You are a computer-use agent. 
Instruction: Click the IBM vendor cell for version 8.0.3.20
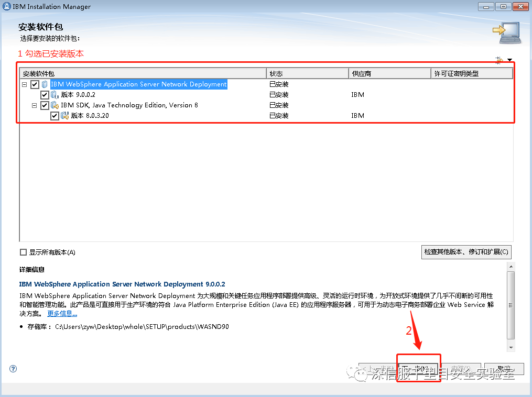pyautogui.click(x=358, y=116)
